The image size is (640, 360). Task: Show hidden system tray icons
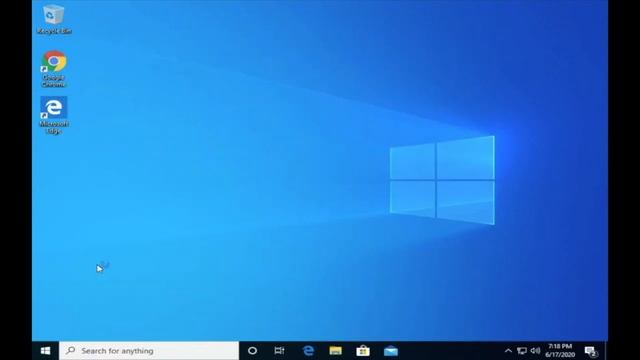508,351
